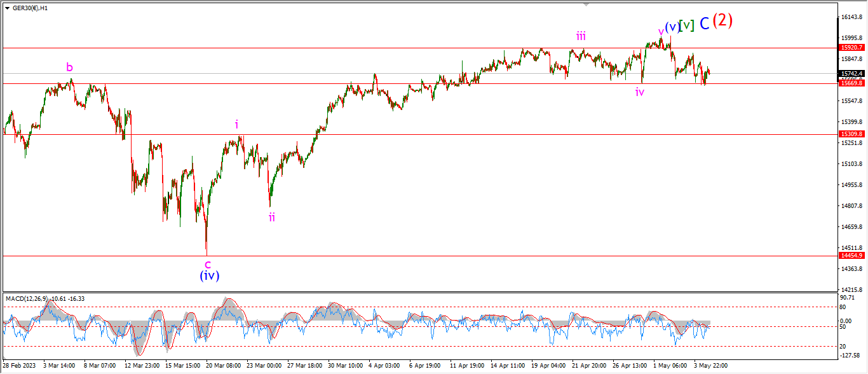Select the green [v] wave label

(686, 26)
